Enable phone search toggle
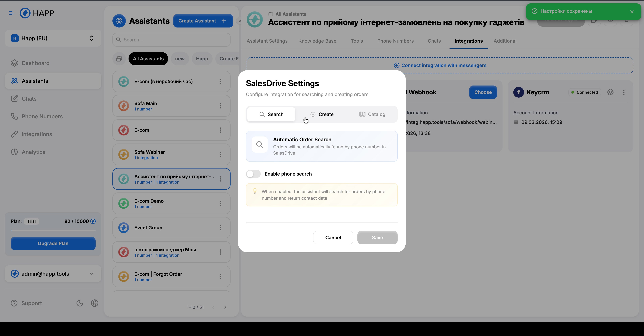The image size is (644, 336). point(253,174)
